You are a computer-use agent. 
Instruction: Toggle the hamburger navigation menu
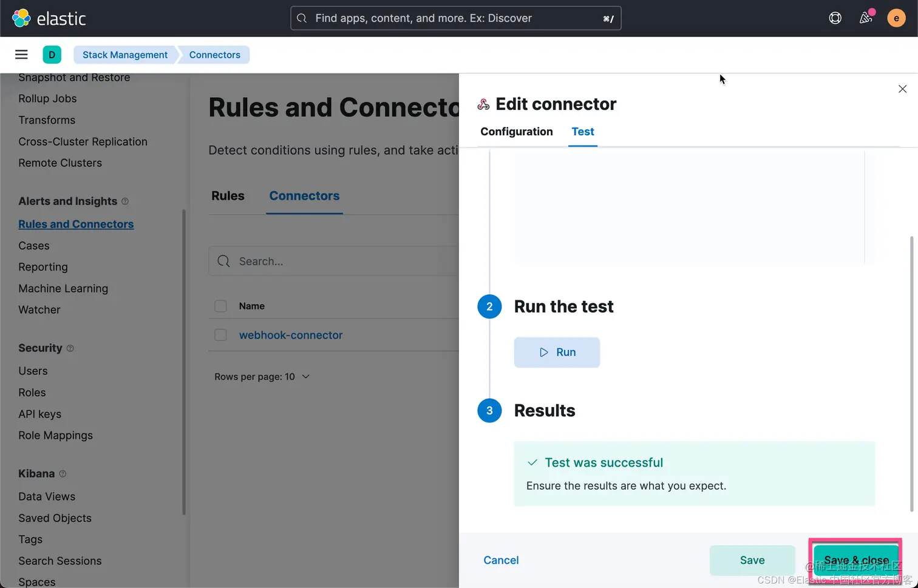(21, 55)
